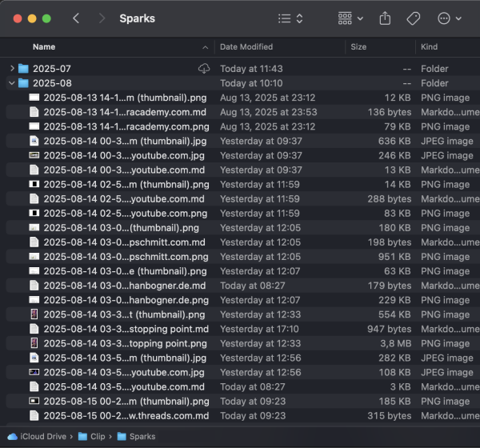Sort by the Kind column header
The width and height of the screenshot is (480, 448).
[429, 47]
